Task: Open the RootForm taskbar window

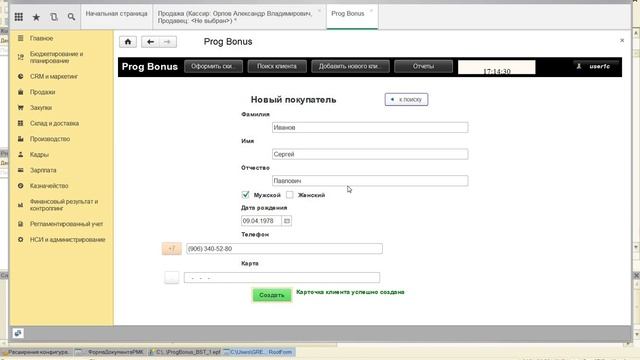Action: coord(258,352)
